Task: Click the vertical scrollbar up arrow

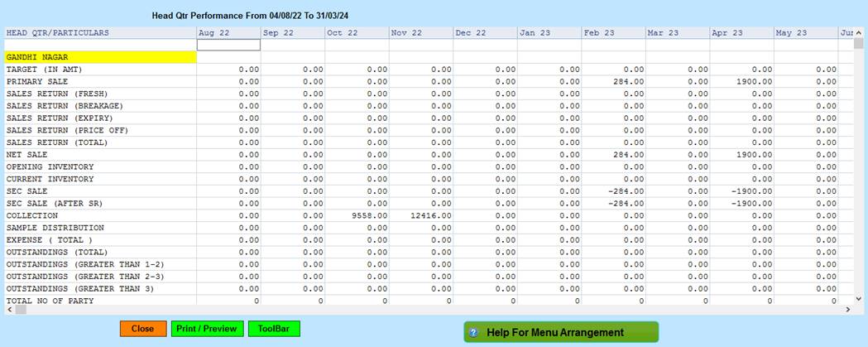Action: [858, 32]
